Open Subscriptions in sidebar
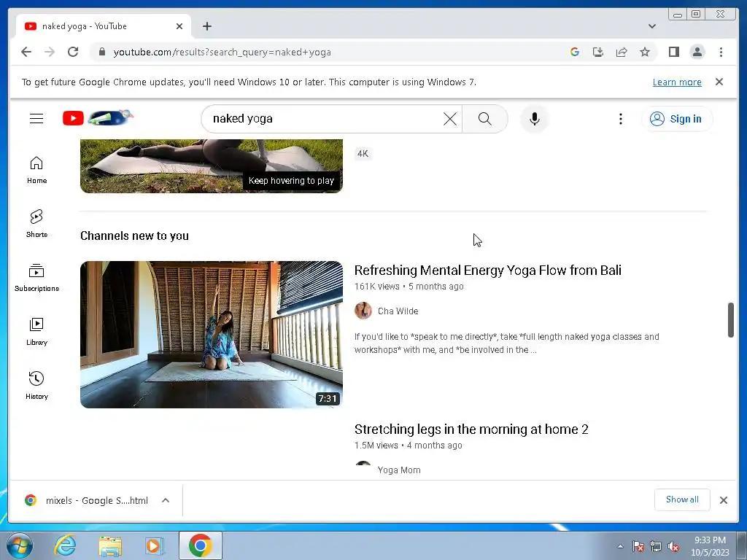Image resolution: width=747 pixels, height=560 pixels. click(36, 278)
